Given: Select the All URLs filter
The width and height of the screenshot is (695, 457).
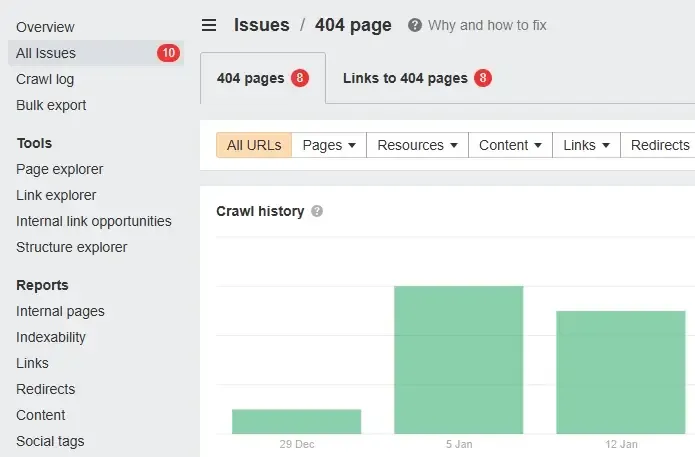Looking at the screenshot, I should click(x=254, y=145).
